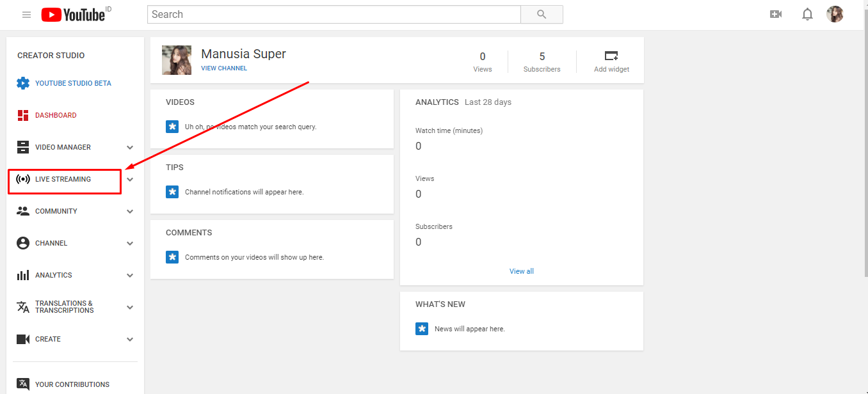This screenshot has height=394, width=868.
Task: Click the What's New heading
Action: [440, 304]
